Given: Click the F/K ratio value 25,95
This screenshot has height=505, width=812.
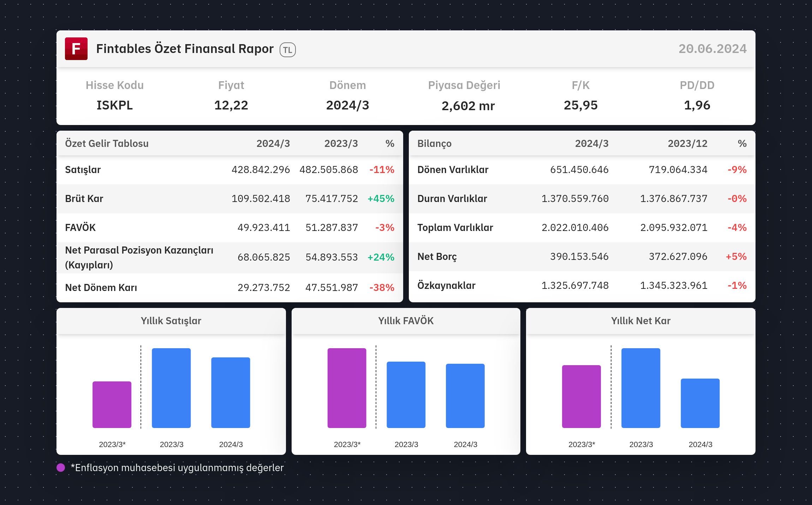Looking at the screenshot, I should click(581, 105).
